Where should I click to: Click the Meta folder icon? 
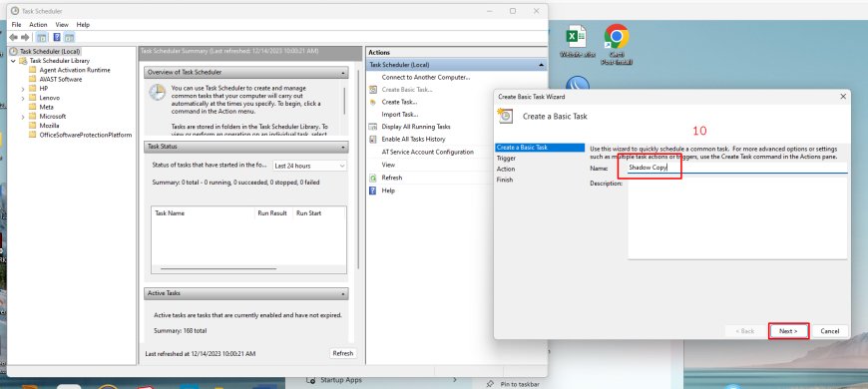(x=32, y=107)
